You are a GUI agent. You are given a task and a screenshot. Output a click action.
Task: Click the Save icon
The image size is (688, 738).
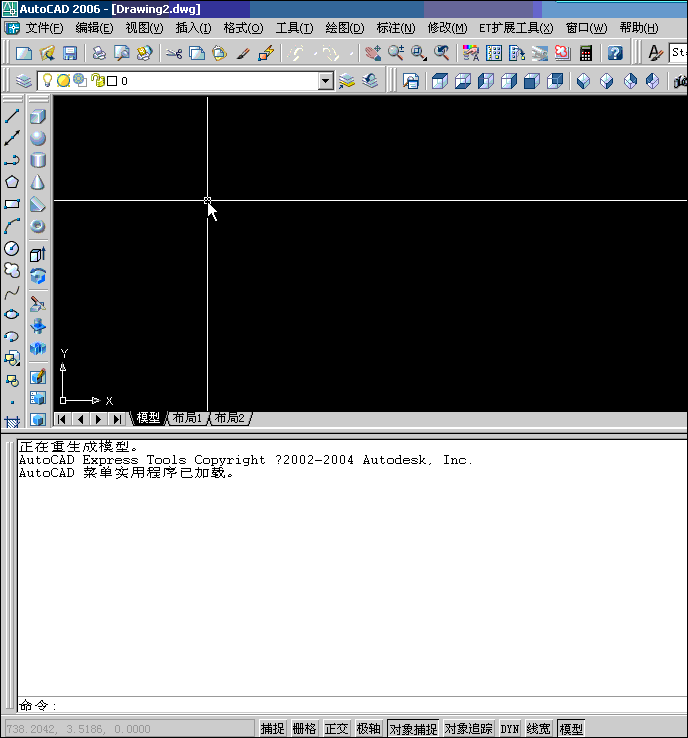pos(70,53)
